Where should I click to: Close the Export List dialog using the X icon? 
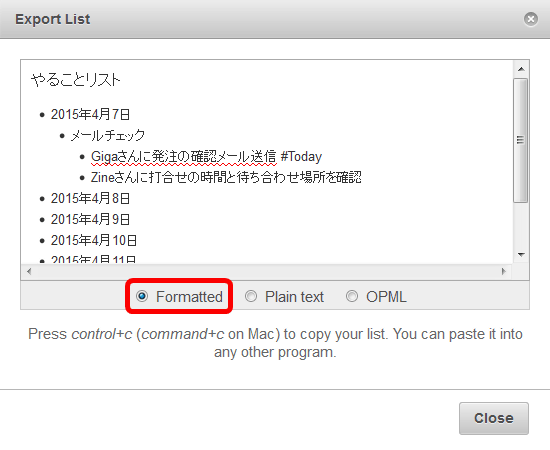pos(531,19)
